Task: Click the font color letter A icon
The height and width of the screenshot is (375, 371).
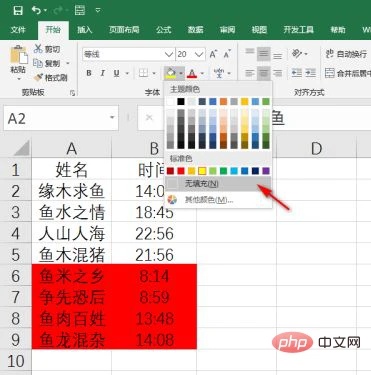Action: pyautogui.click(x=192, y=73)
